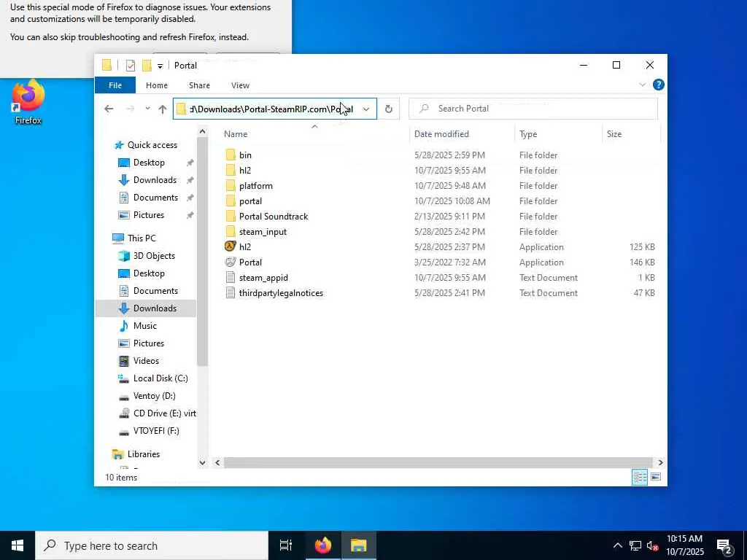
Task: Switch to Firefox in taskbar
Action: point(323,545)
